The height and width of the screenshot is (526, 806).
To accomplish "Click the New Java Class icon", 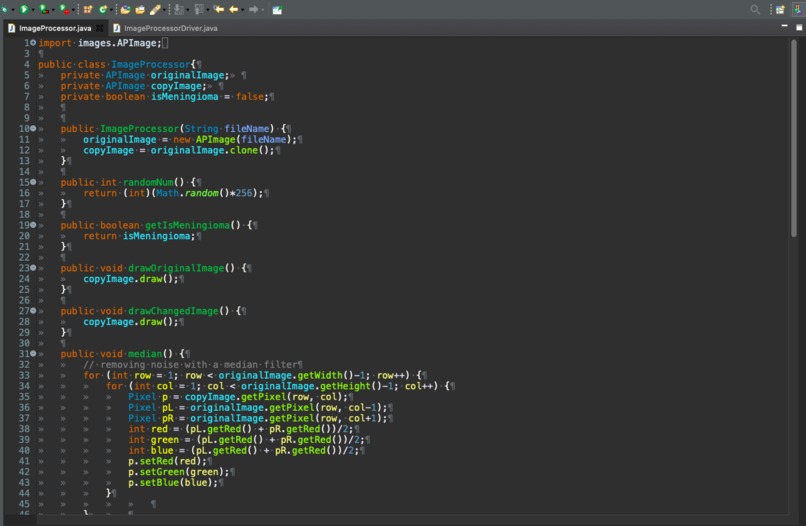I will tap(103, 9).
